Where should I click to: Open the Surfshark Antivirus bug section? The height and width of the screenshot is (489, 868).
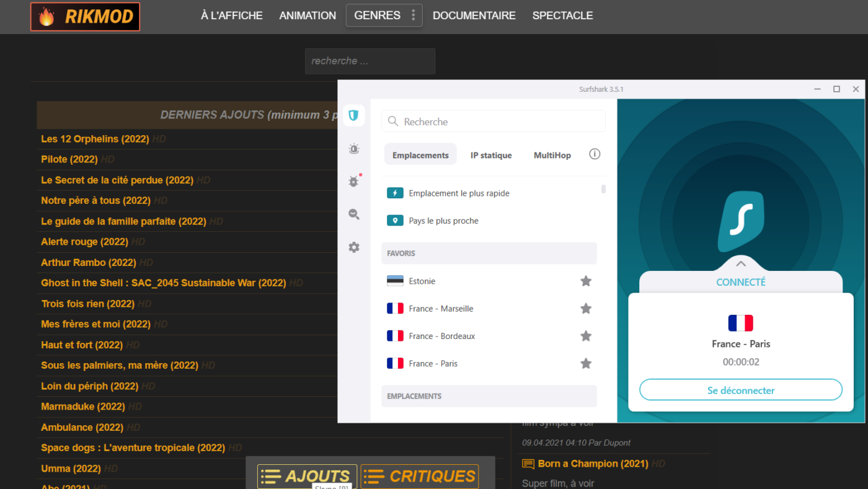click(354, 181)
